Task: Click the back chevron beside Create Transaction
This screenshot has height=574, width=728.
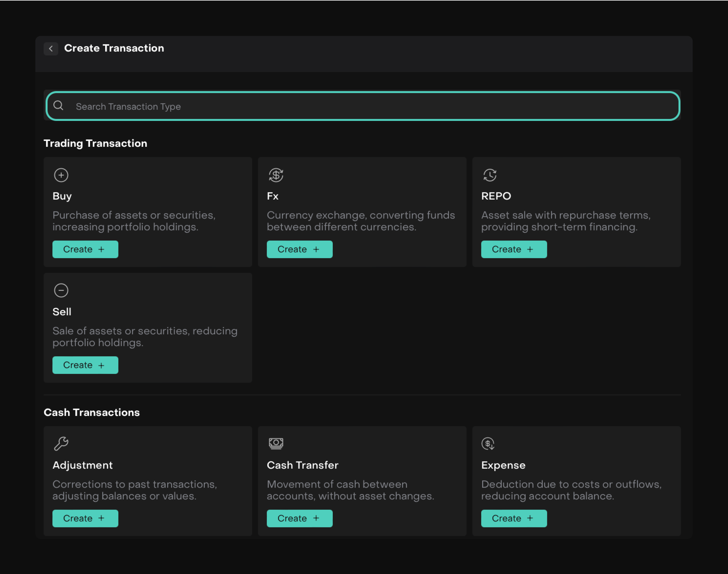Action: click(51, 49)
